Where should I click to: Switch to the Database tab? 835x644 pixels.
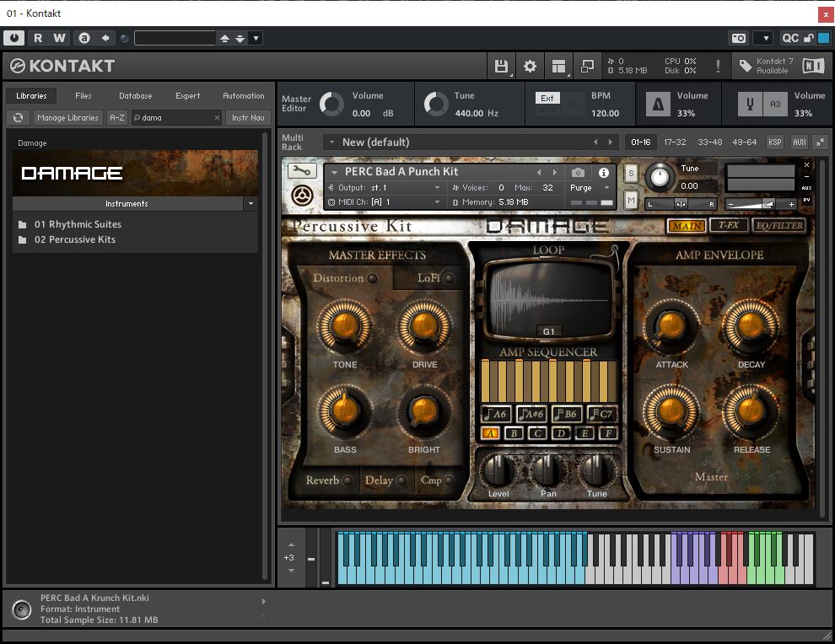pos(135,96)
